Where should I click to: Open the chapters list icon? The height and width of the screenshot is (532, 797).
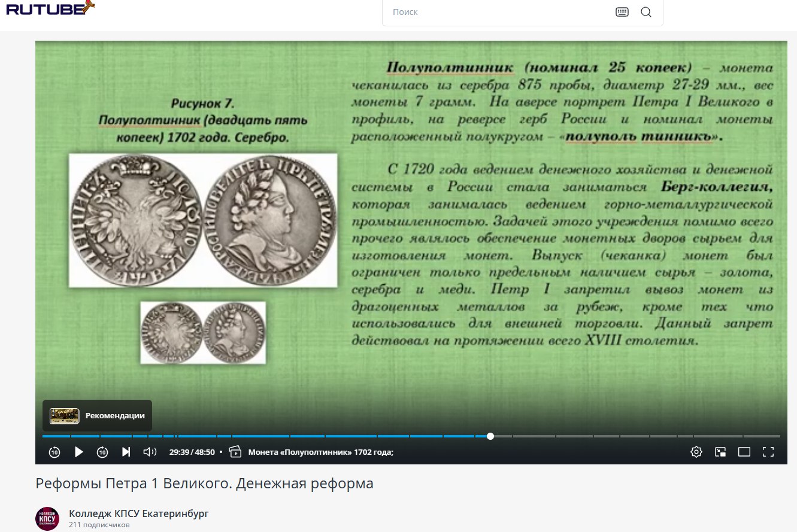point(235,452)
